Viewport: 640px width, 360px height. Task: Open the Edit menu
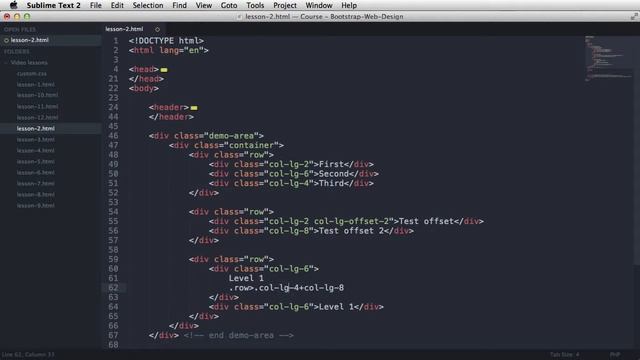click(117, 5)
